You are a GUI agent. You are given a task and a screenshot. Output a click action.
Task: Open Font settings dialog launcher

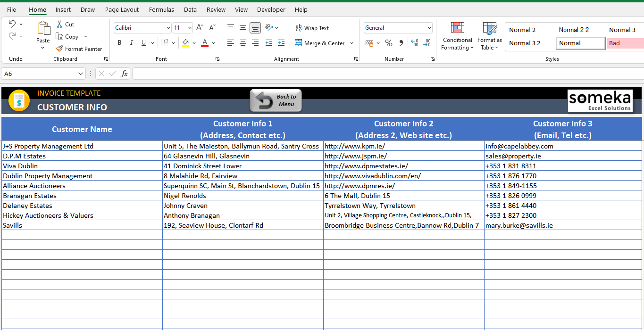pyautogui.click(x=217, y=59)
